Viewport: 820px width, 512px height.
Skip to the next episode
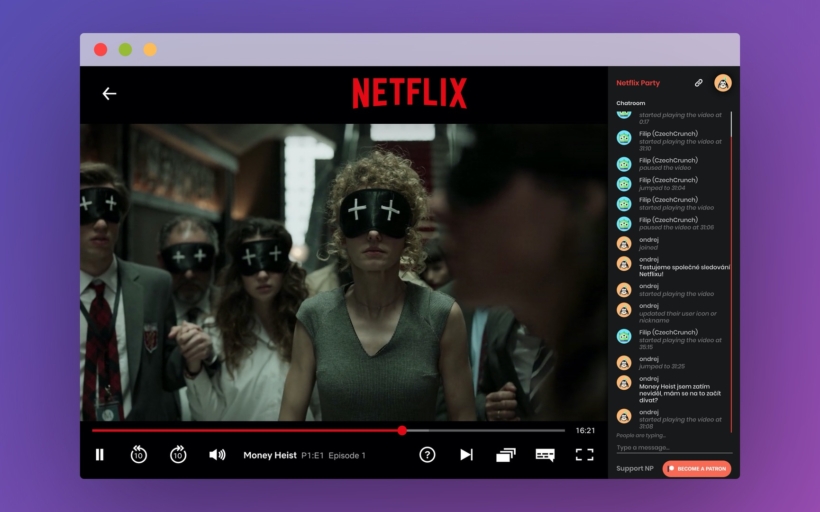[466, 455]
